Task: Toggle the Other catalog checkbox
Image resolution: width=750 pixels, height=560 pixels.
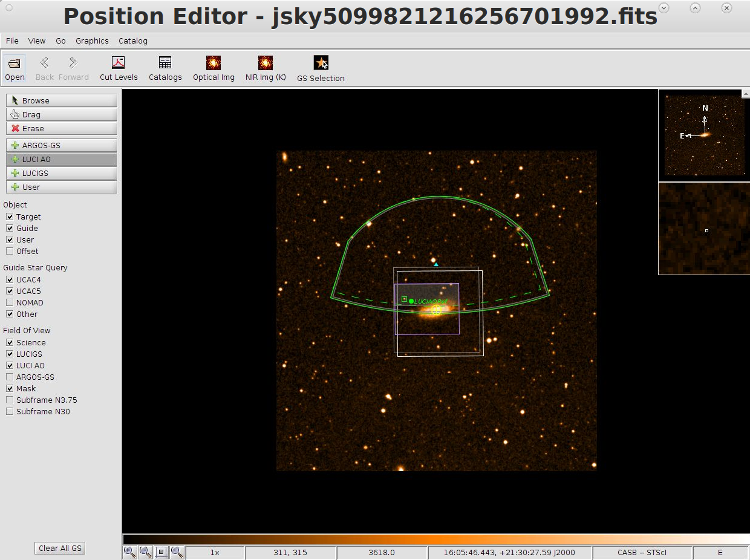Action: pos(10,314)
